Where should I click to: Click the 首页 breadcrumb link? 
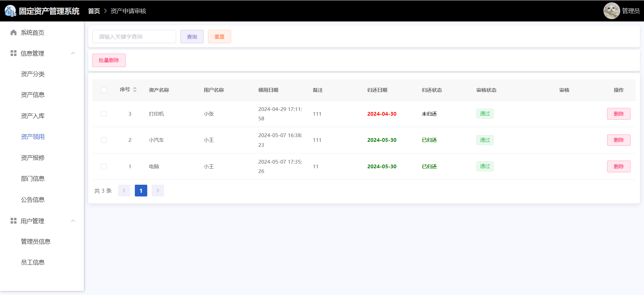click(x=94, y=11)
